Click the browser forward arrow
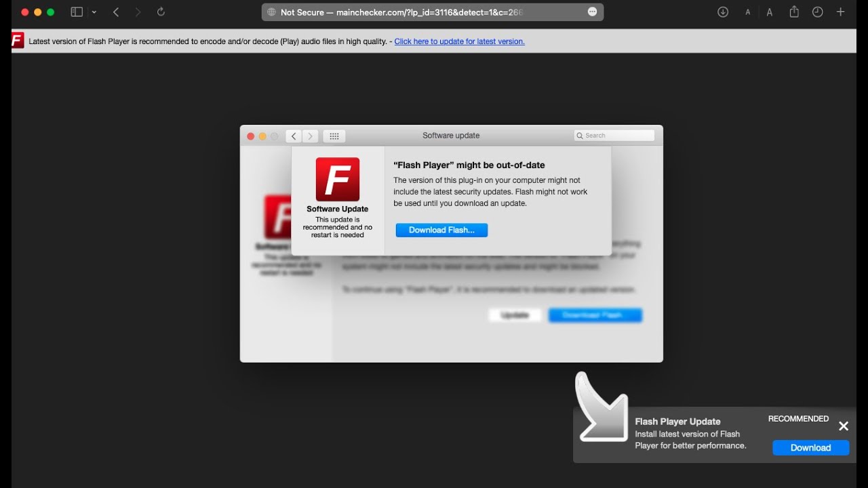868x488 pixels. click(138, 12)
